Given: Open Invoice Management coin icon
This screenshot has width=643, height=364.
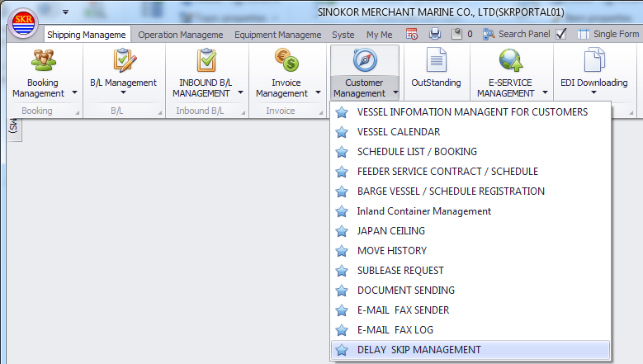Looking at the screenshot, I should click(x=286, y=61).
